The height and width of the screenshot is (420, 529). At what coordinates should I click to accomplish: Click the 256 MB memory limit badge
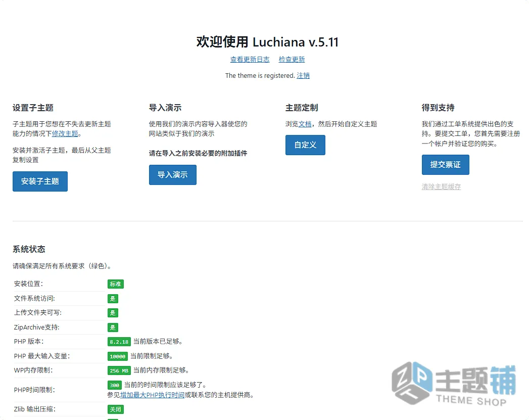tap(119, 370)
